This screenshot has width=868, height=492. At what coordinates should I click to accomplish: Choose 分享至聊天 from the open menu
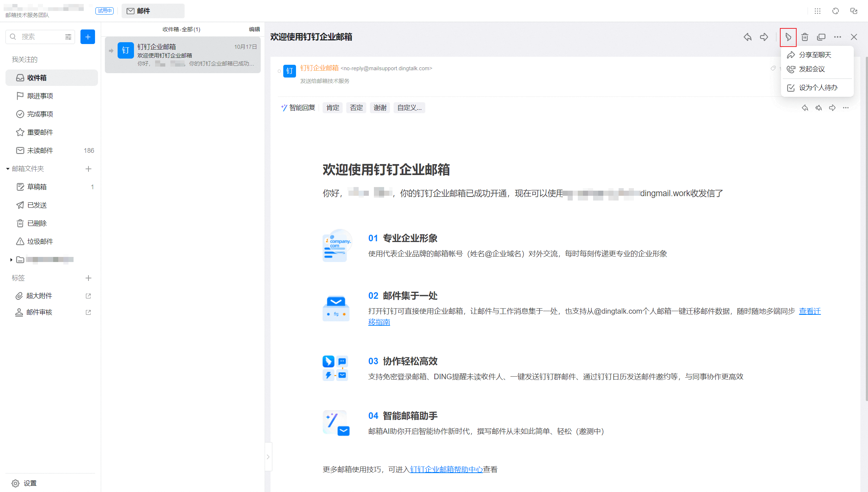coord(815,55)
